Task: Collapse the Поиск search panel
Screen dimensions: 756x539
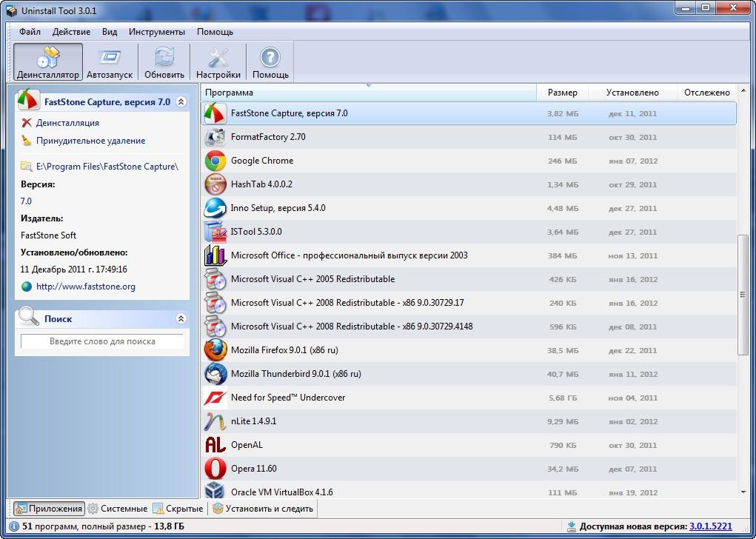Action: coord(181,318)
